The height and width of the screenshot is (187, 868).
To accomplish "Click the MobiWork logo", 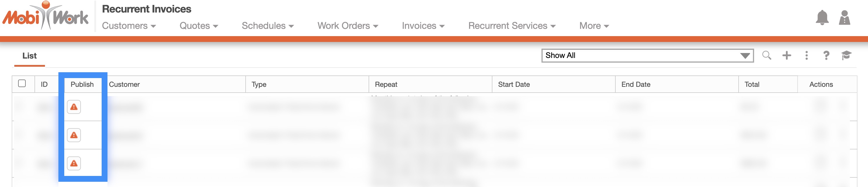I will click(46, 16).
